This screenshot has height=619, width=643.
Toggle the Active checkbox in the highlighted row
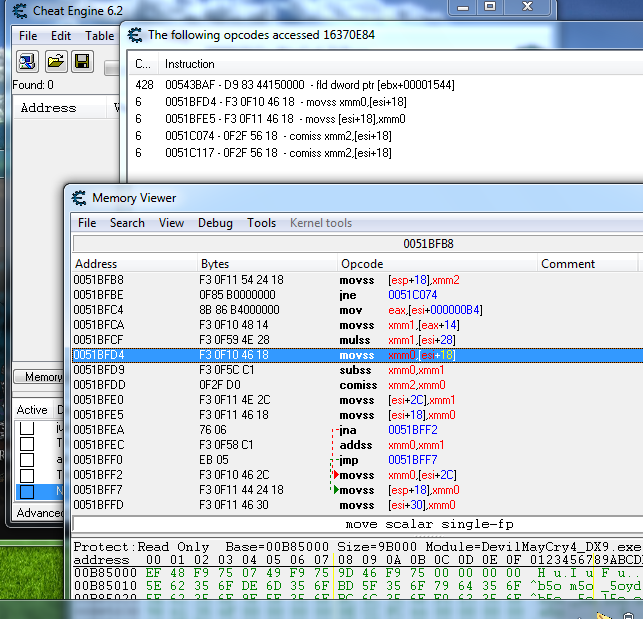pos(27,491)
